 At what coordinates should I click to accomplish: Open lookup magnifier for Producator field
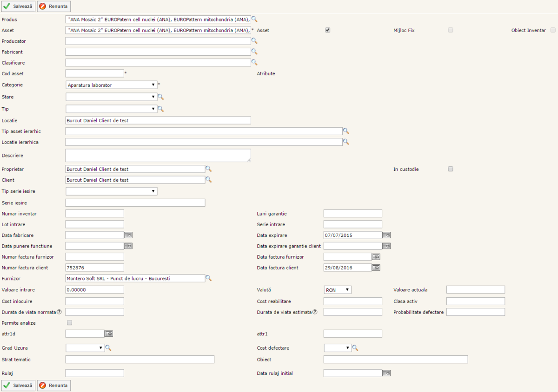(x=254, y=41)
